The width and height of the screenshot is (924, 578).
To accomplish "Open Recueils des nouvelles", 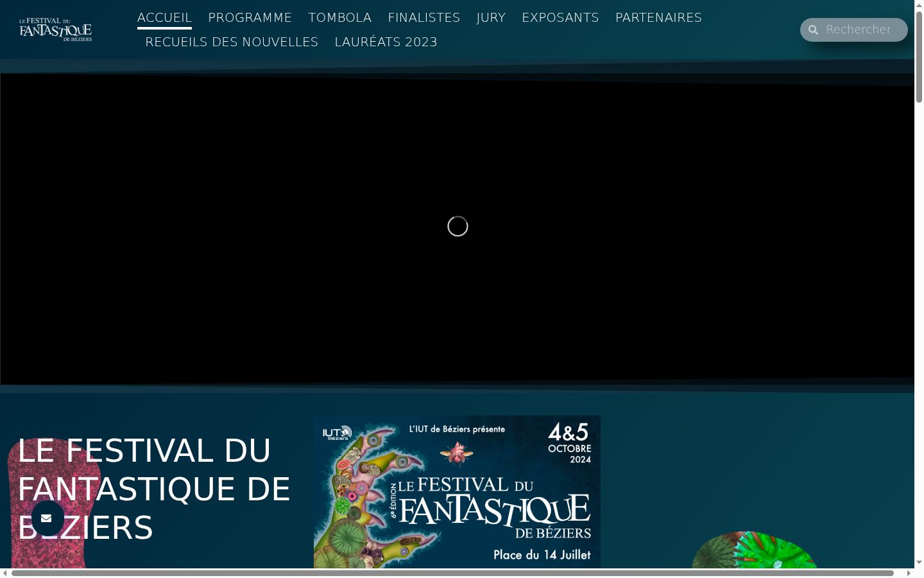I will (x=232, y=42).
